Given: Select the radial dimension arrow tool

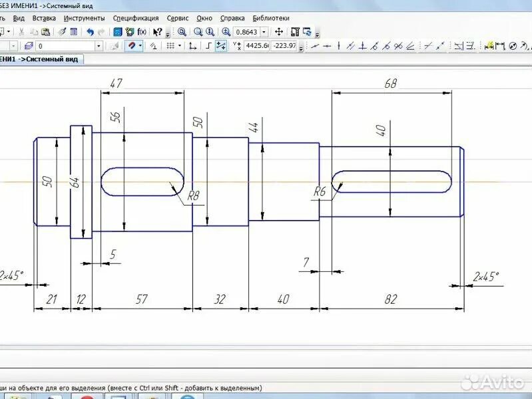Looking at the screenshot, I should click(x=524, y=46).
